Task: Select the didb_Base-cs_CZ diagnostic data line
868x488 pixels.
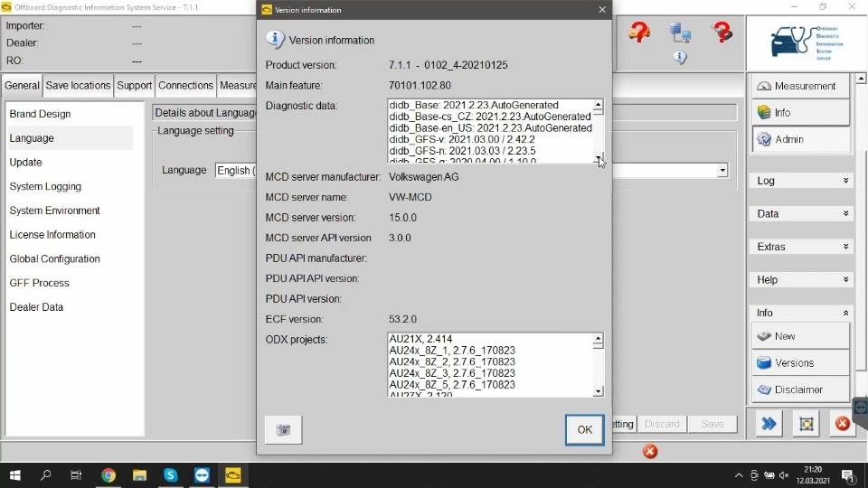Action: point(490,117)
